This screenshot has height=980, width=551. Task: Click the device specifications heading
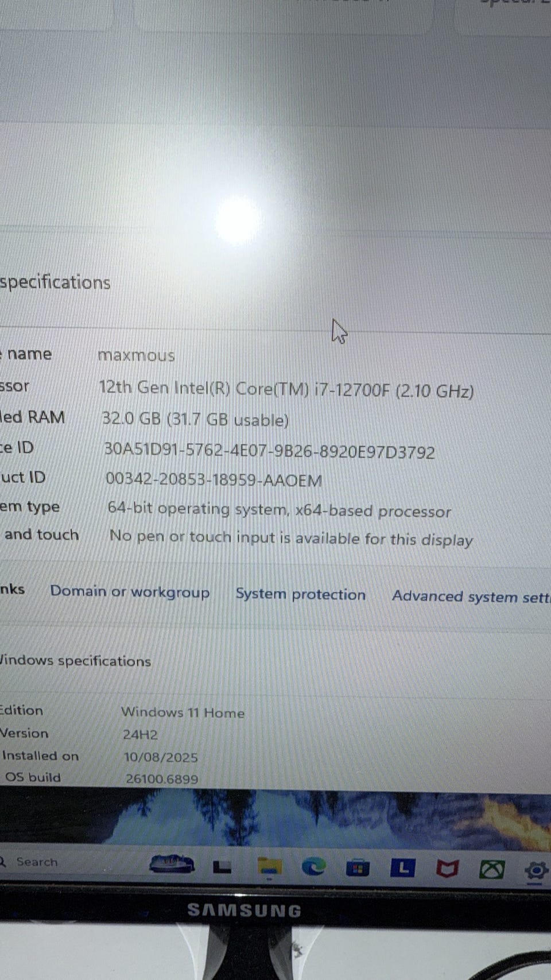55,282
